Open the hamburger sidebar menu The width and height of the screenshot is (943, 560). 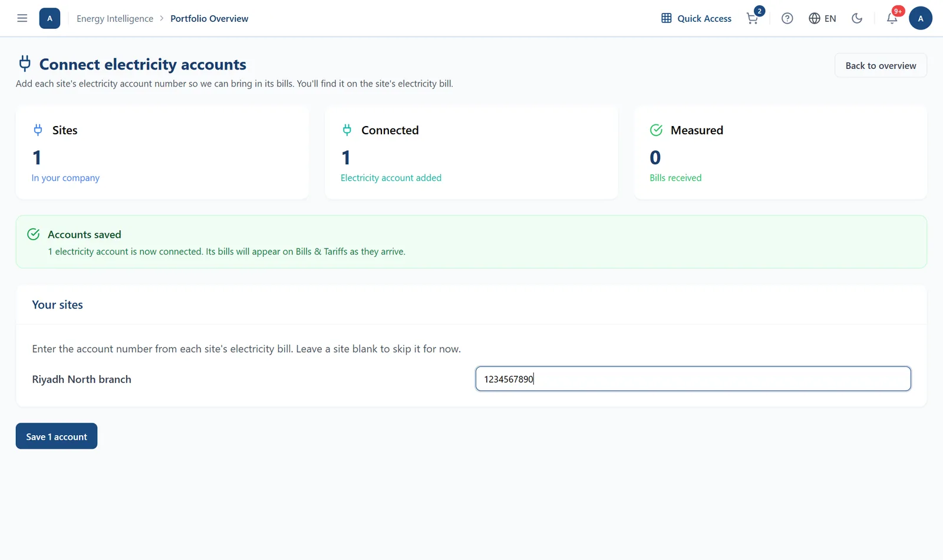coord(22,18)
